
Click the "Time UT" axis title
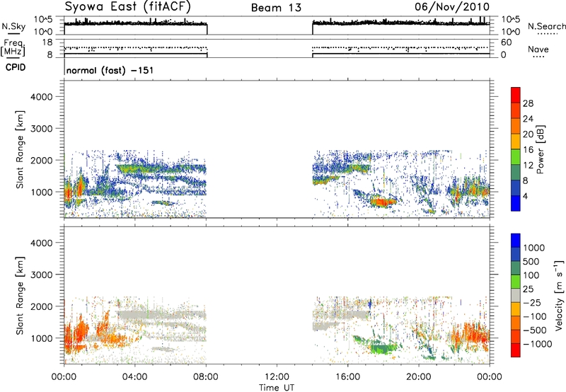click(x=277, y=388)
